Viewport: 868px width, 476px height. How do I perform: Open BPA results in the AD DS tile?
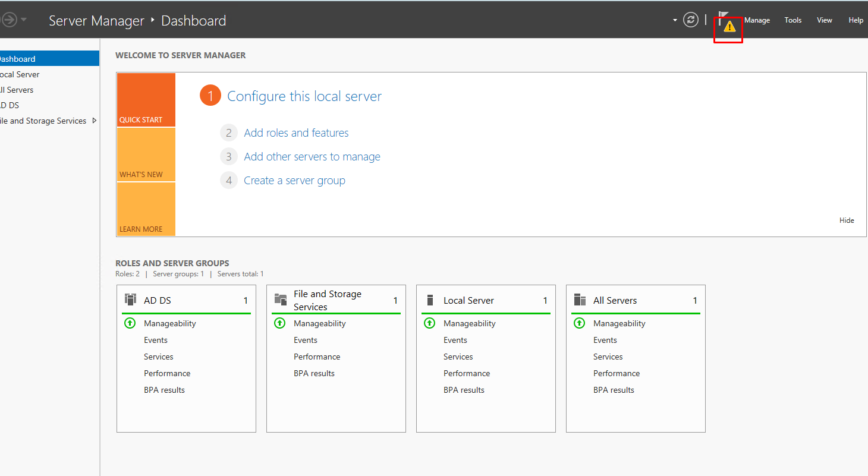(164, 390)
